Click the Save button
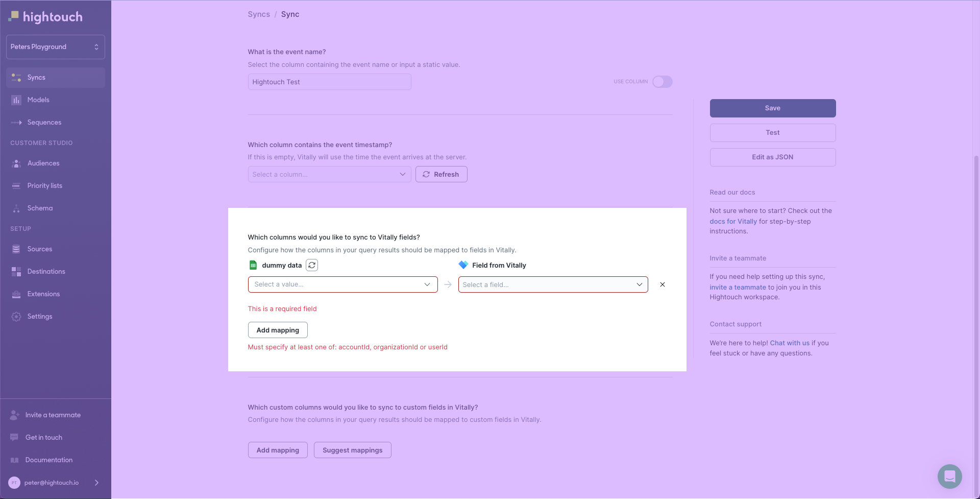This screenshot has width=980, height=499. click(773, 108)
